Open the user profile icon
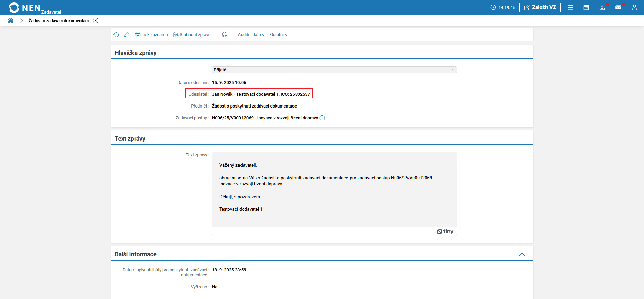 coord(634,7)
